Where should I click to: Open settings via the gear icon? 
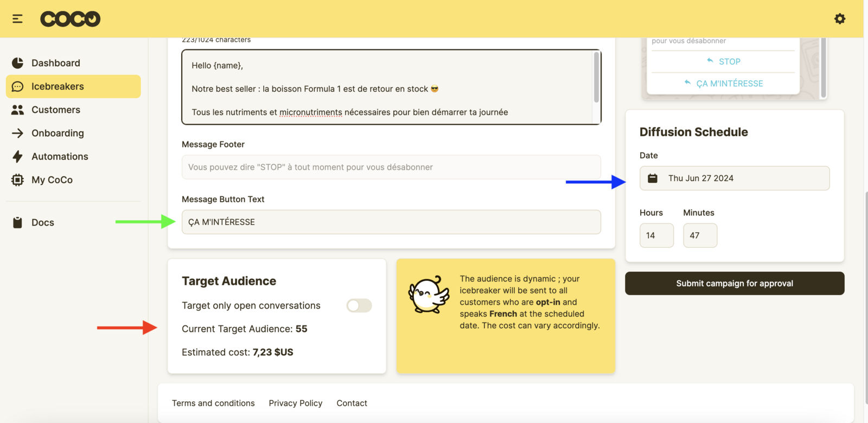coord(839,19)
